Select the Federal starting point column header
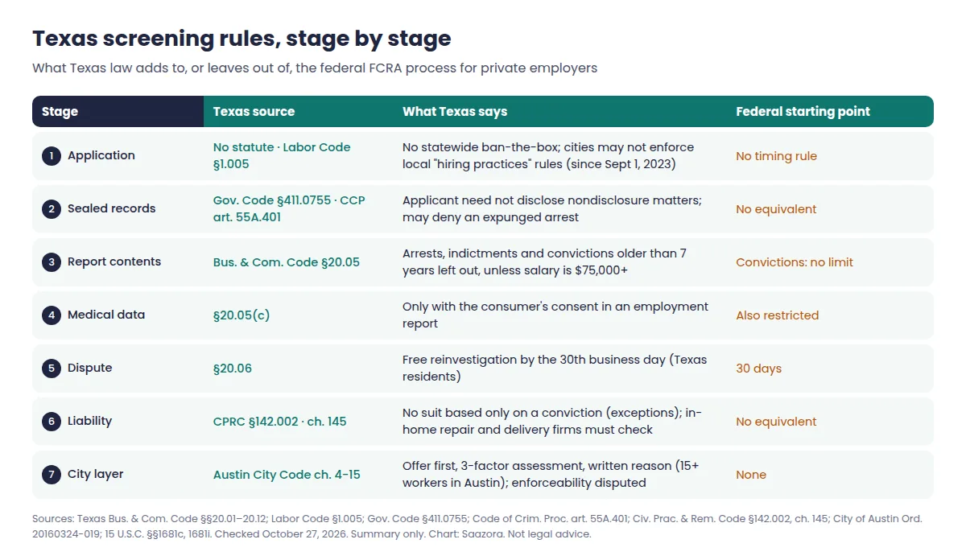This screenshot has width=966, height=560. coord(830,112)
